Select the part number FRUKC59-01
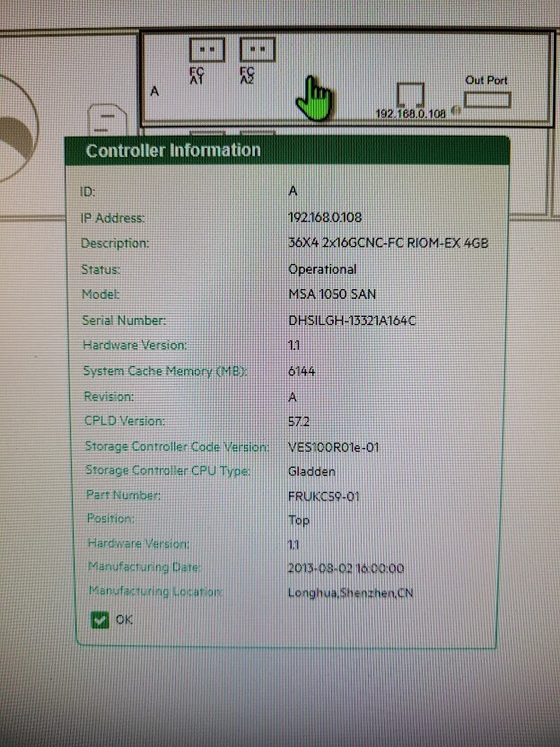Image resolution: width=560 pixels, height=747 pixels. 324,495
